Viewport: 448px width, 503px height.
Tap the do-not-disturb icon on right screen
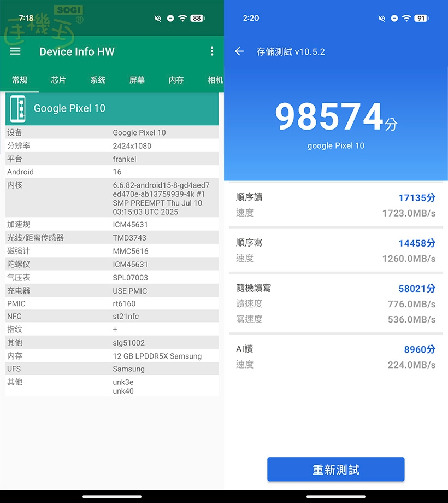[x=394, y=19]
